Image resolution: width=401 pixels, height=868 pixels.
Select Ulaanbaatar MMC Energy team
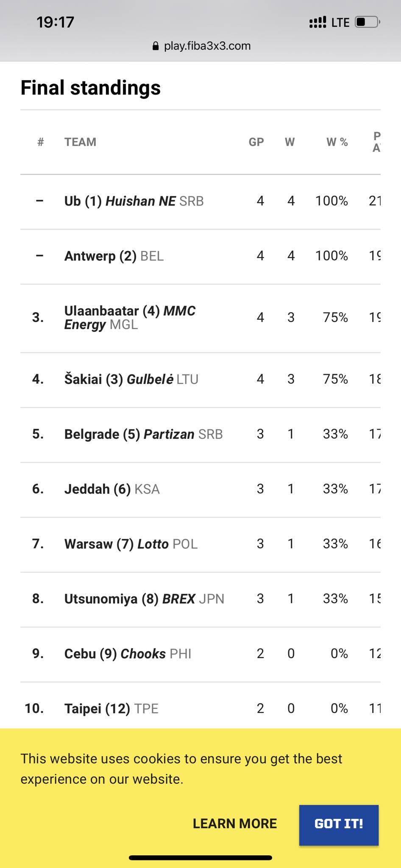130,317
